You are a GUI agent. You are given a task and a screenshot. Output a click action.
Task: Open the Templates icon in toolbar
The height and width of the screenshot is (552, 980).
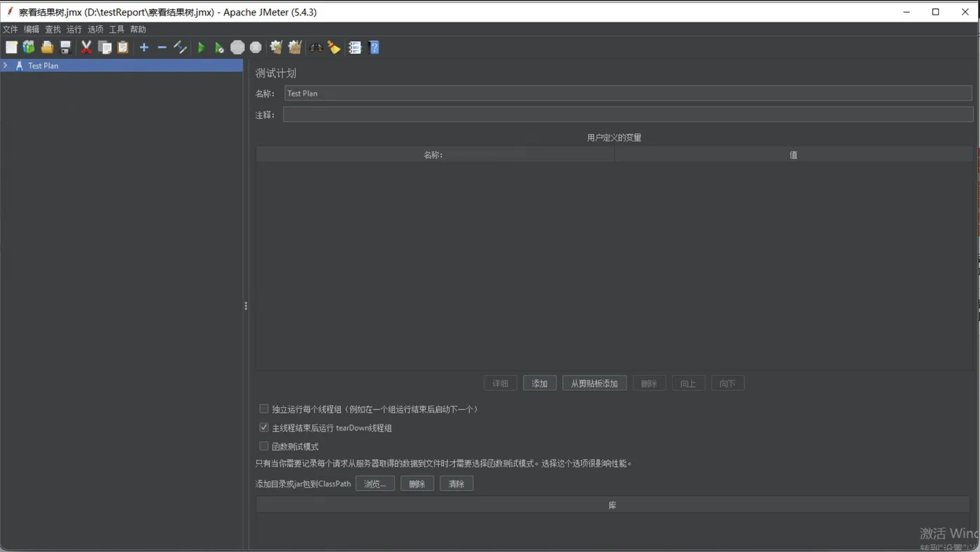(29, 47)
